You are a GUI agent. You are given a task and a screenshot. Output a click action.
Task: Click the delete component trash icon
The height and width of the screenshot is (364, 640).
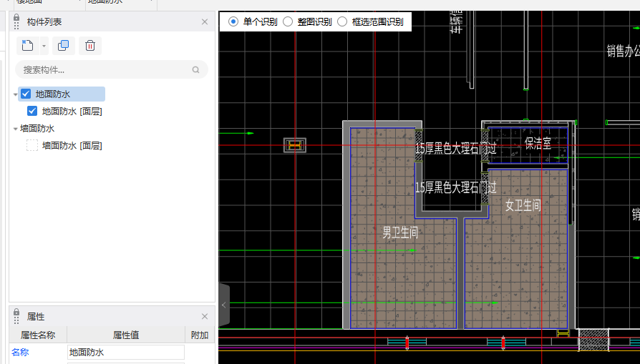click(x=90, y=45)
